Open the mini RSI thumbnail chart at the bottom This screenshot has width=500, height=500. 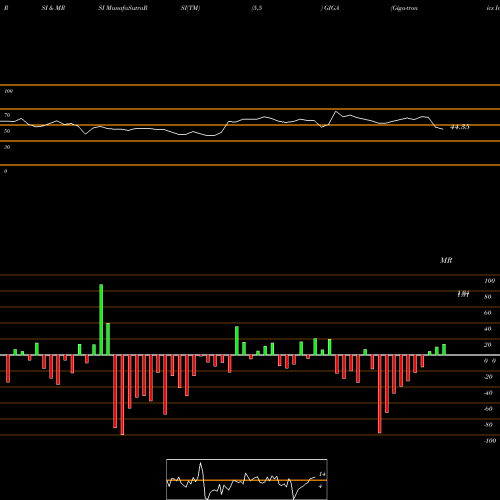tap(247, 479)
